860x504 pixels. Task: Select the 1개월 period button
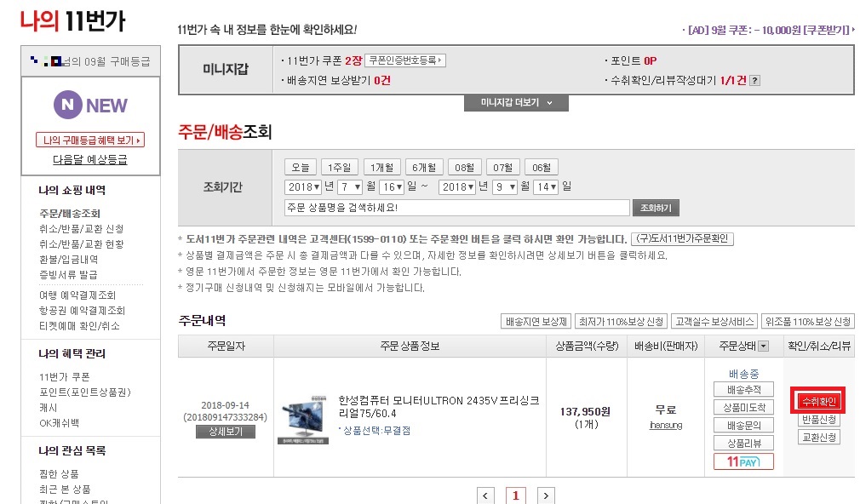[x=381, y=167]
